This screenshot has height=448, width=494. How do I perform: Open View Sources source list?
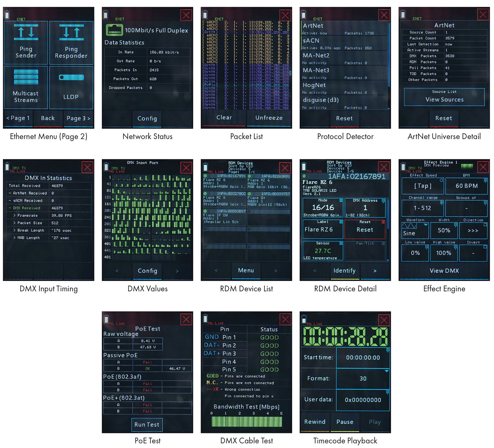444,97
